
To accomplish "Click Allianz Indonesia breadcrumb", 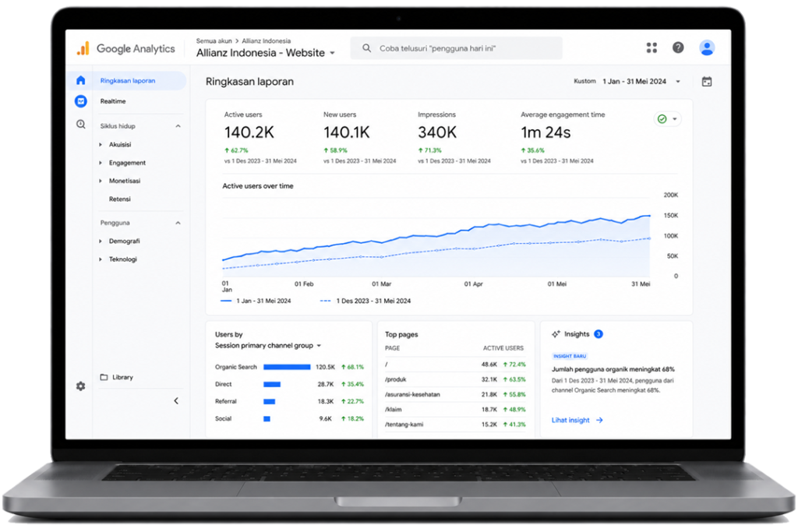I will click(267, 41).
